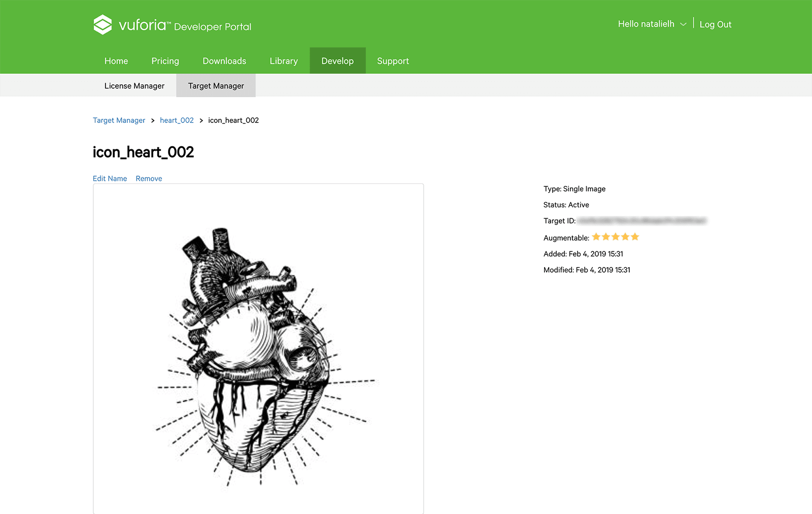This screenshot has width=812, height=514.
Task: Go to the Pricing page
Action: [x=165, y=61]
